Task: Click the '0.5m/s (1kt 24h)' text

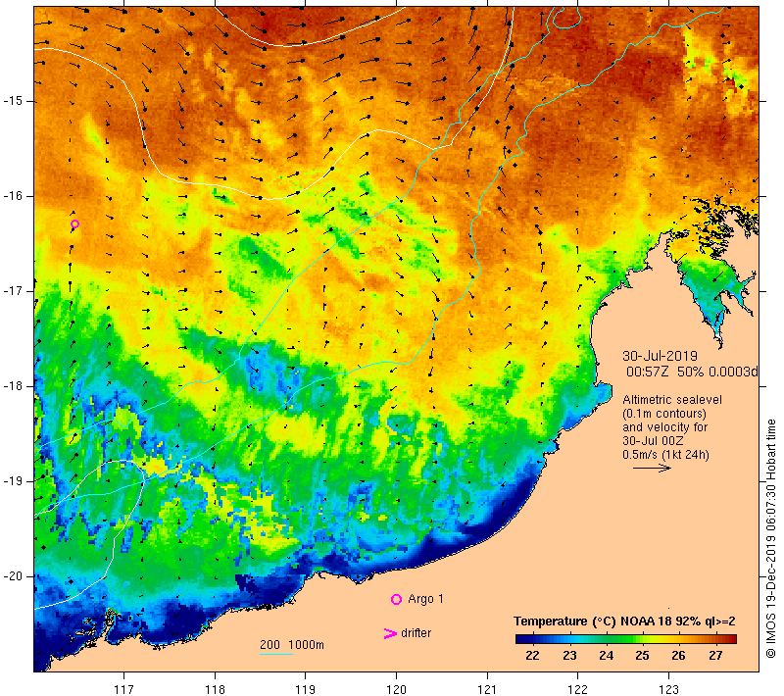Action: pos(665,455)
